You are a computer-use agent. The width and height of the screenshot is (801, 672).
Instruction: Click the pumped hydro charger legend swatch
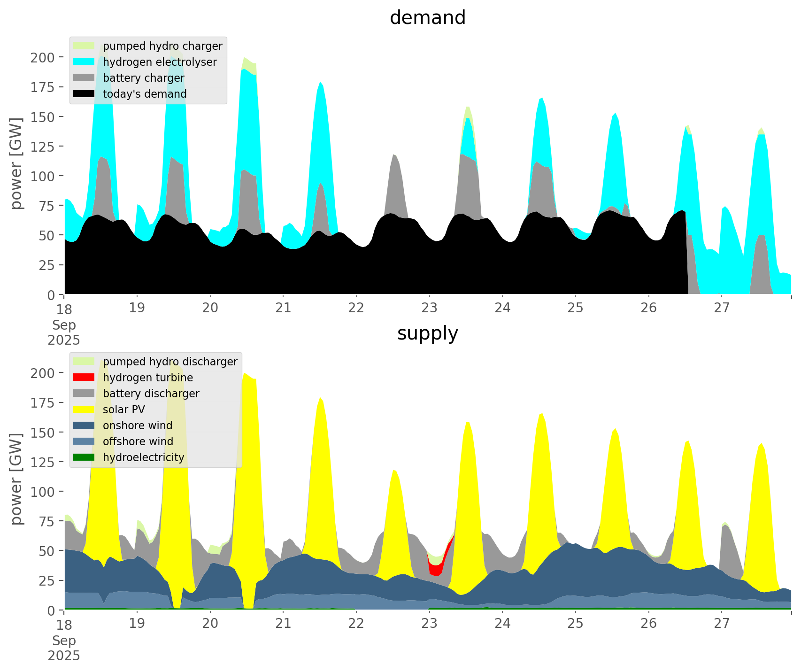pyautogui.click(x=85, y=46)
